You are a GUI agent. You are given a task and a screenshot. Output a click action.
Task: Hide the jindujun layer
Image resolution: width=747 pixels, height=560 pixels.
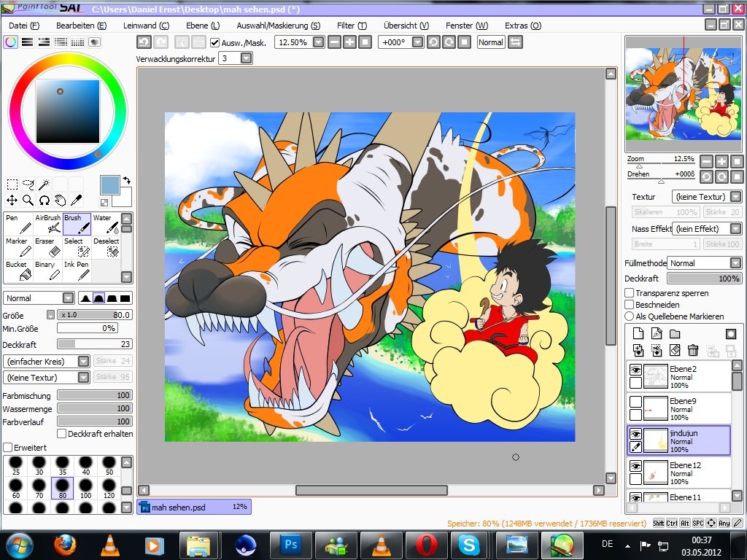[x=635, y=434]
